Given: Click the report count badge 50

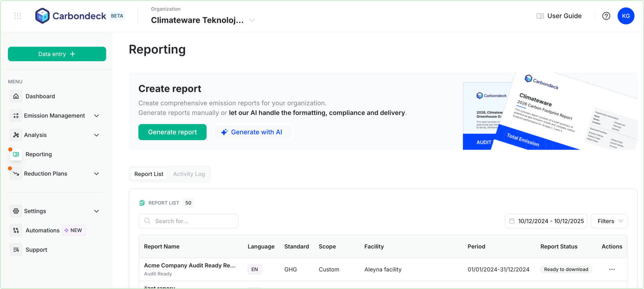Looking at the screenshot, I should (188, 203).
